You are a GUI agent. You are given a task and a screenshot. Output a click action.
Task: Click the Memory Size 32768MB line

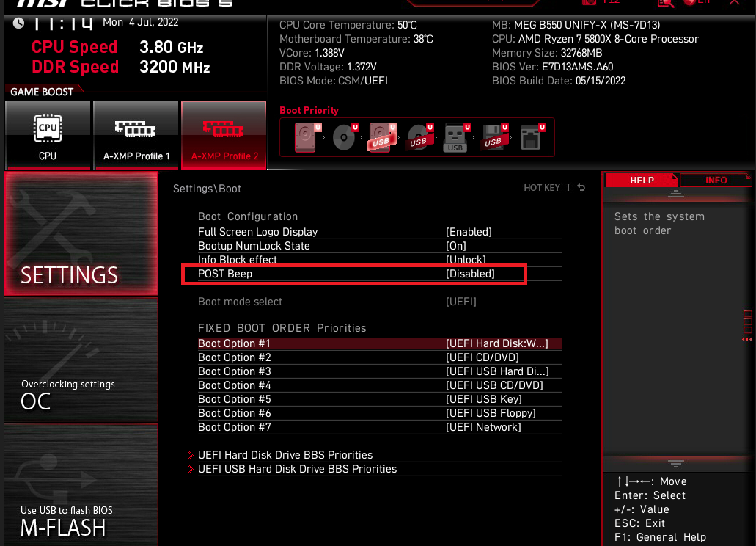tap(547, 53)
